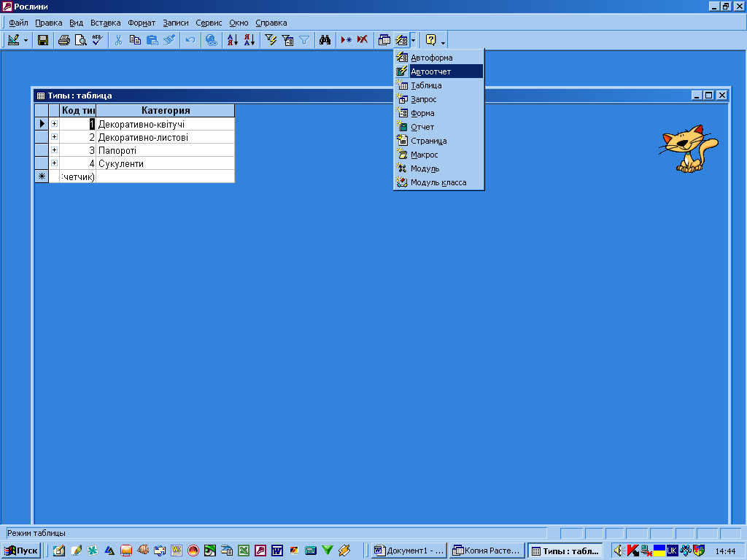Click the Print toolbar icon
This screenshot has width=747, height=560.
click(x=64, y=40)
